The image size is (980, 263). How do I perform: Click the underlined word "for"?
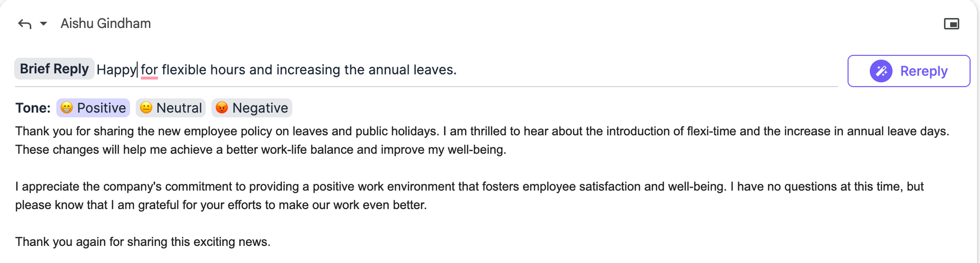pos(149,70)
